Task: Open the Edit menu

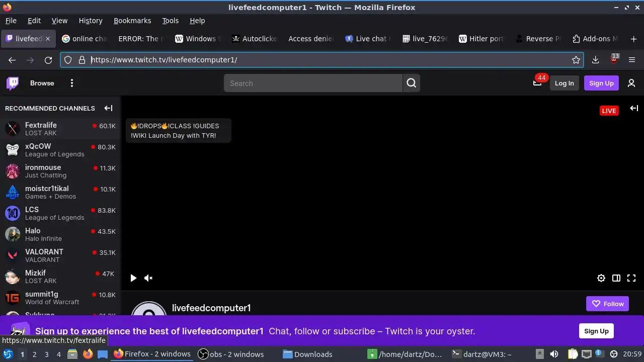Action: click(34, 21)
